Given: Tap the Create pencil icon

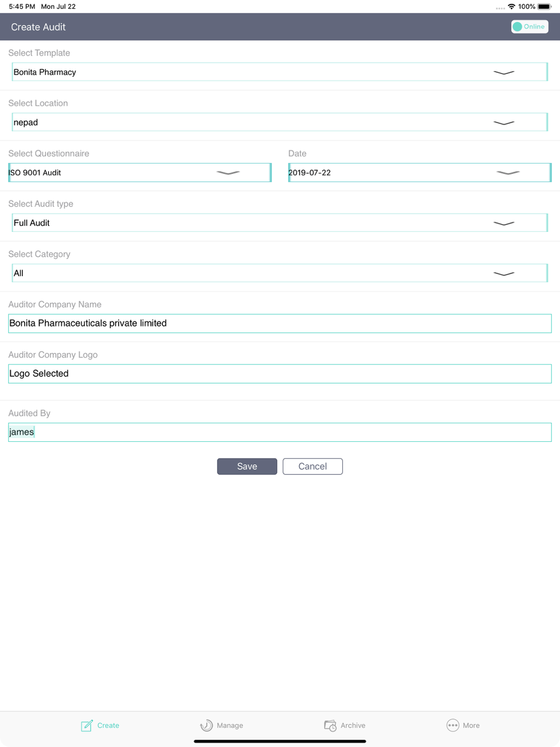Looking at the screenshot, I should (x=87, y=726).
